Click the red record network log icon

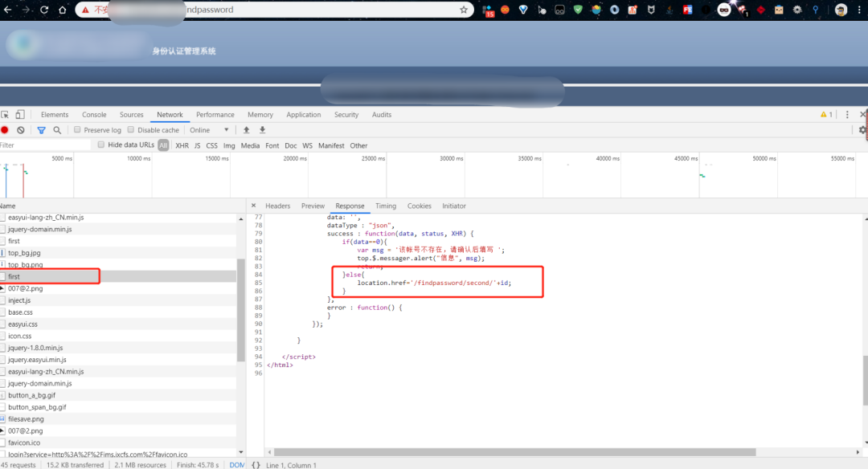[5, 130]
